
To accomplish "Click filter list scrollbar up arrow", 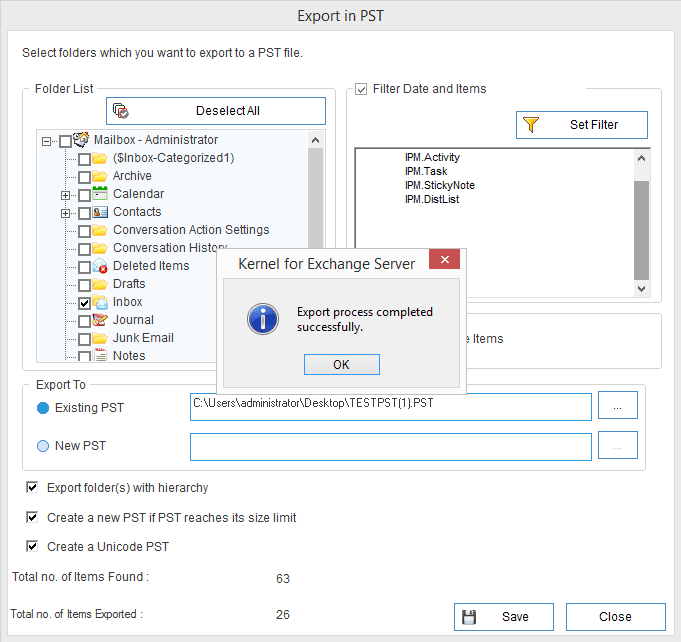I will pos(641,158).
